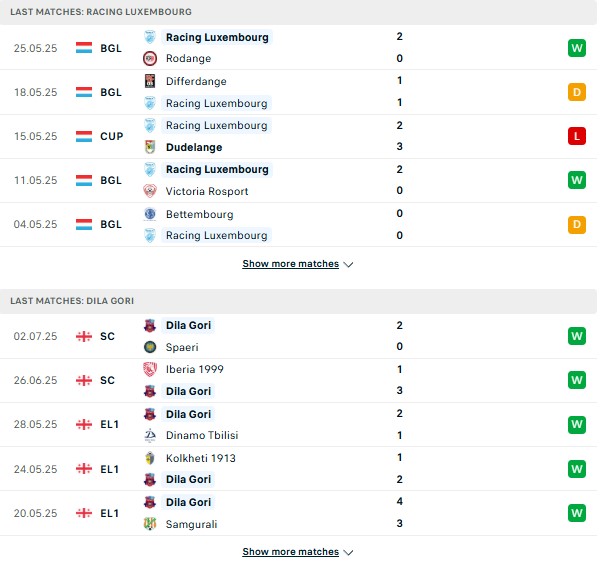The width and height of the screenshot is (603, 573).
Task: Click the Victoria Rosport crest icon
Action: [150, 191]
